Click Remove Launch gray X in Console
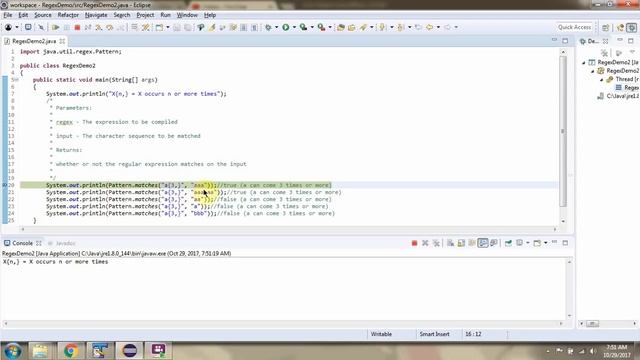640x360 pixels. (425, 243)
